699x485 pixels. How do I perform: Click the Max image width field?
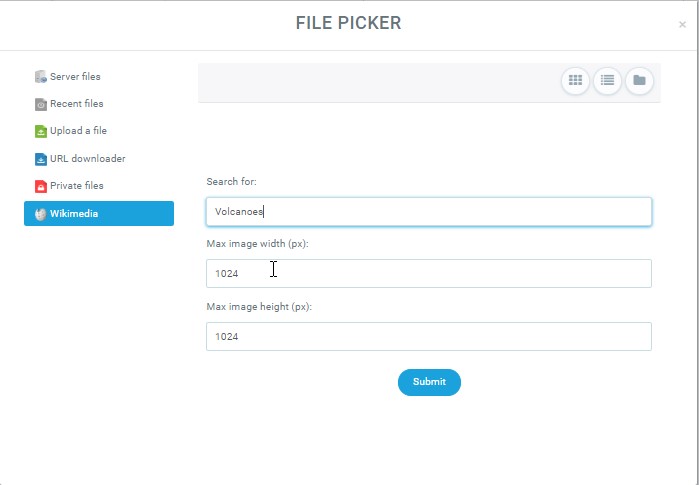click(x=428, y=273)
